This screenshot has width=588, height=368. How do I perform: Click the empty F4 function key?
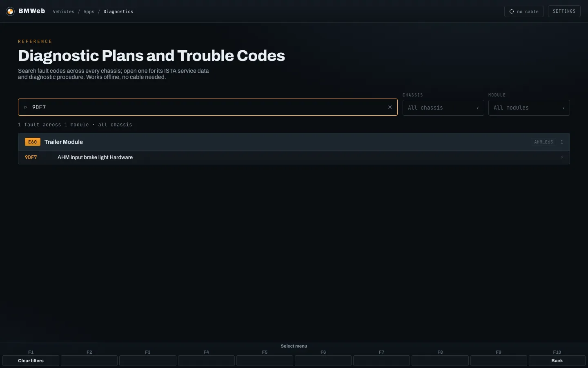click(x=206, y=361)
